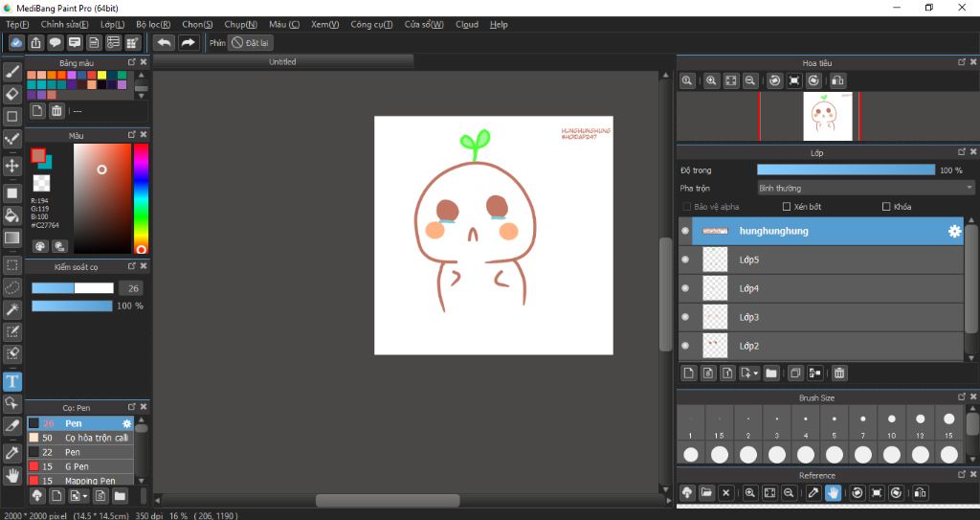Hide the Lớp3 layer
Screen dimensions: 980x520
tap(685, 317)
